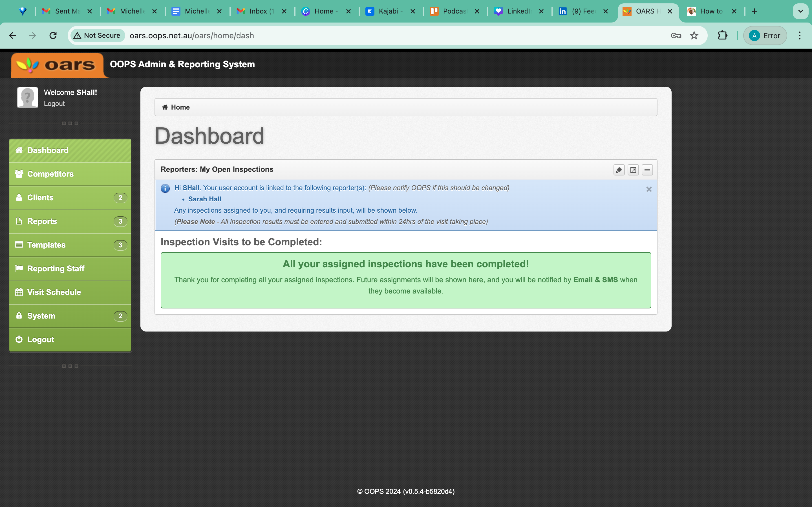Click the oars logo in the header
This screenshot has width=812, height=507.
click(x=58, y=65)
